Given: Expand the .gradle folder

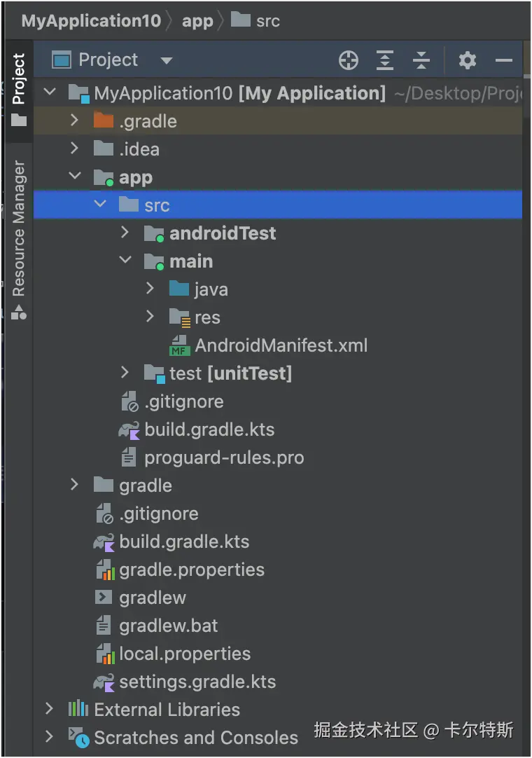Looking at the screenshot, I should (75, 120).
